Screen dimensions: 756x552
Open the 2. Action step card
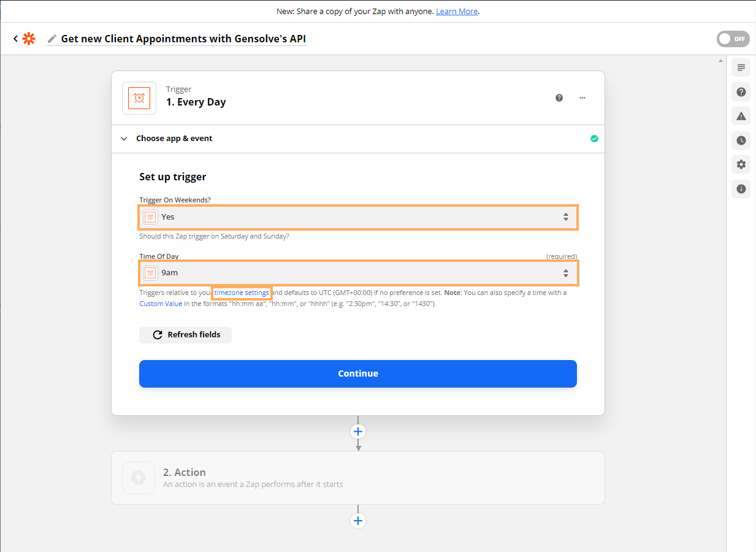[x=358, y=478]
